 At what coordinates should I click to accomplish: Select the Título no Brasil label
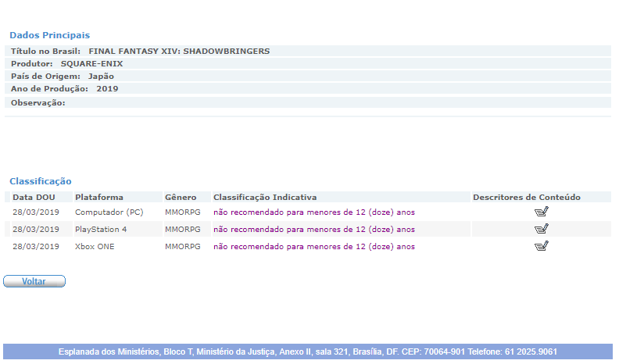45,52
